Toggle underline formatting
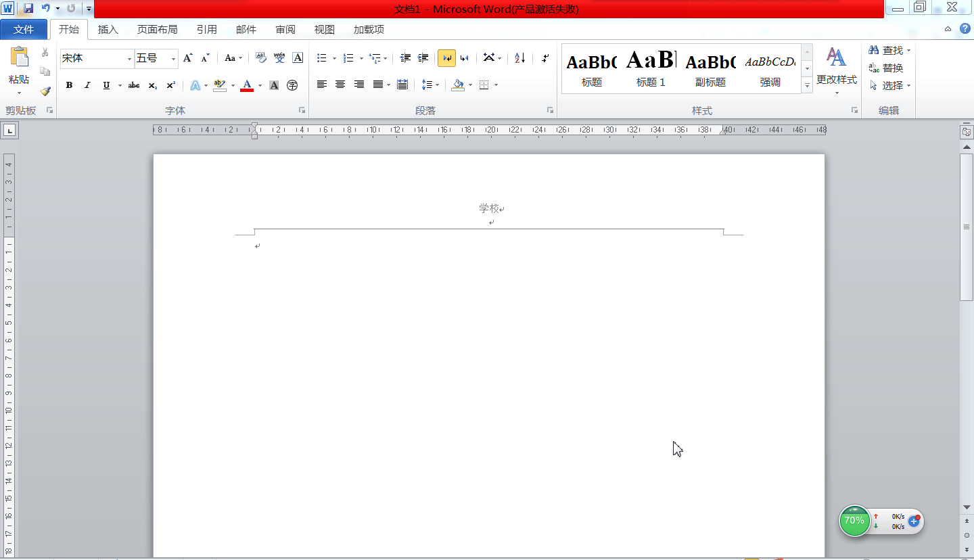The width and height of the screenshot is (974, 560). 106,85
